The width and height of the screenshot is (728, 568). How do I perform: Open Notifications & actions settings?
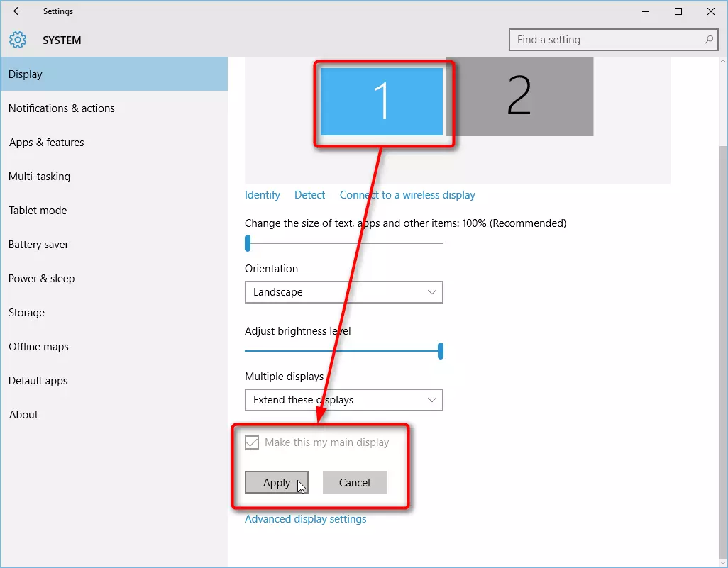pos(114,108)
